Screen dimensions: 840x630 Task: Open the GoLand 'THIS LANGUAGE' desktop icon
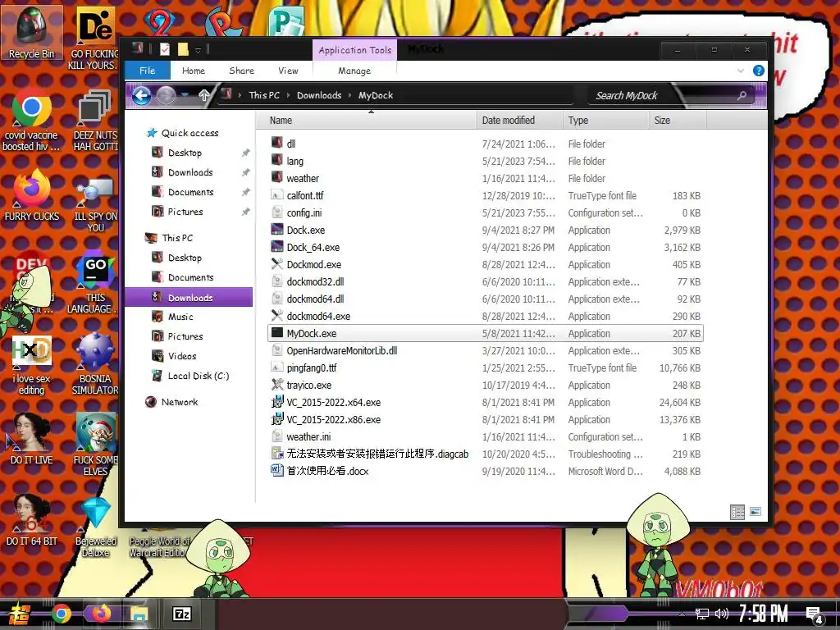tap(95, 284)
